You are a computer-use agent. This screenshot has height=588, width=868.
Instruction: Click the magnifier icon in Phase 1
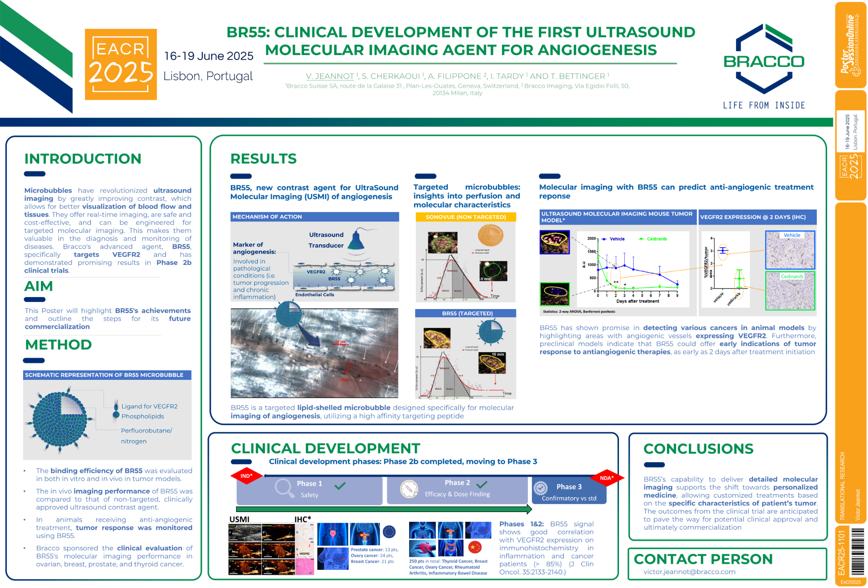284,488
